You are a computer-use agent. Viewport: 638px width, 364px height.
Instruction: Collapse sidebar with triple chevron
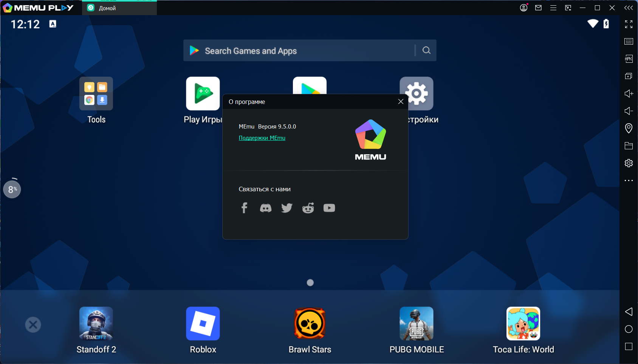[628, 8]
